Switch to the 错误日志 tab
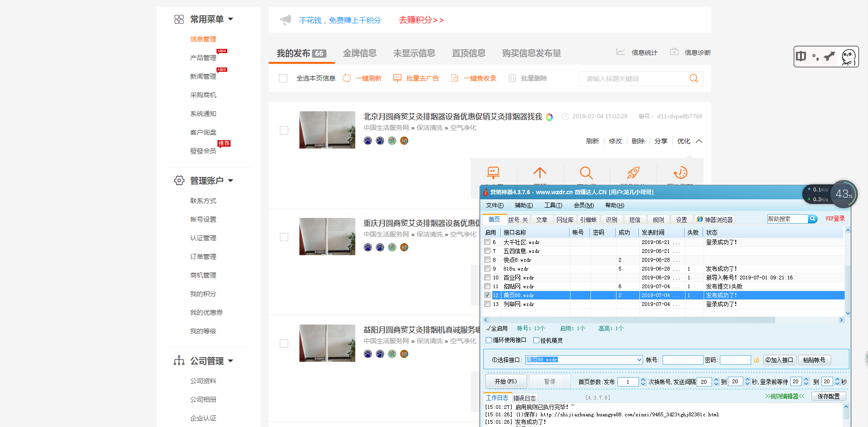The height and width of the screenshot is (427, 868). tap(524, 398)
